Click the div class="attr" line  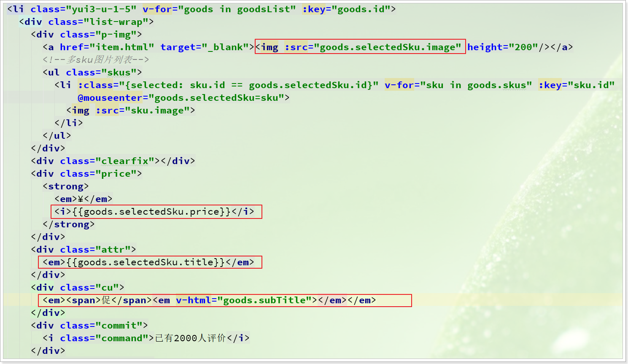pos(84,250)
